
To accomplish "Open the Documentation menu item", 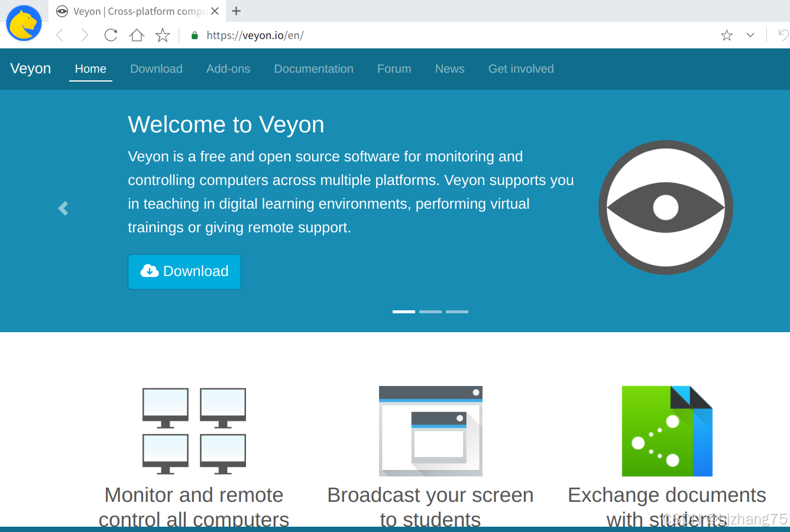I will pyautogui.click(x=313, y=69).
